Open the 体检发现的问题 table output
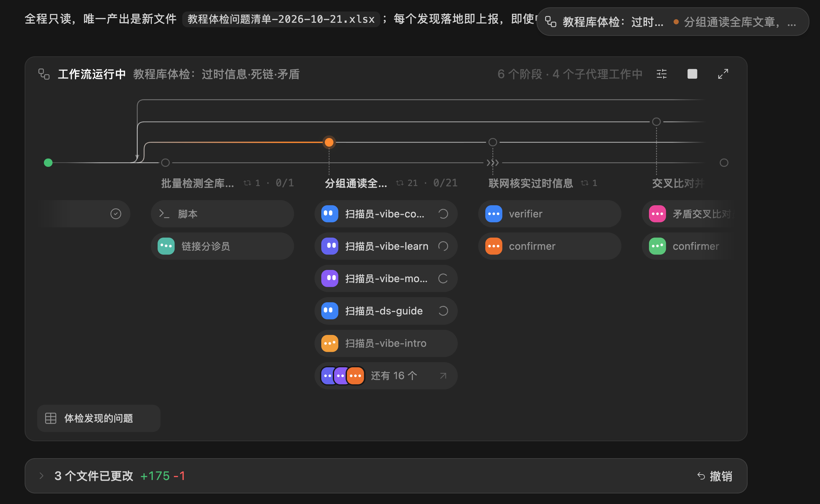The image size is (820, 504). pyautogui.click(x=99, y=418)
